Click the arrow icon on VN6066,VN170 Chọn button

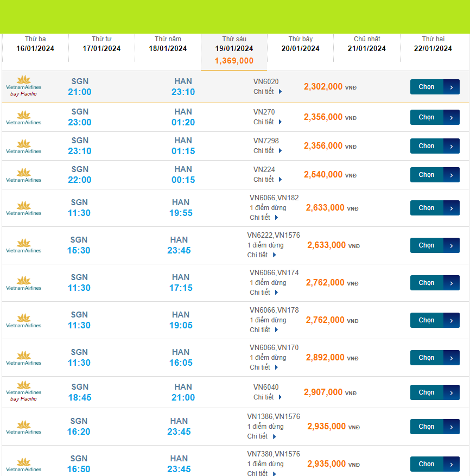coord(452,358)
